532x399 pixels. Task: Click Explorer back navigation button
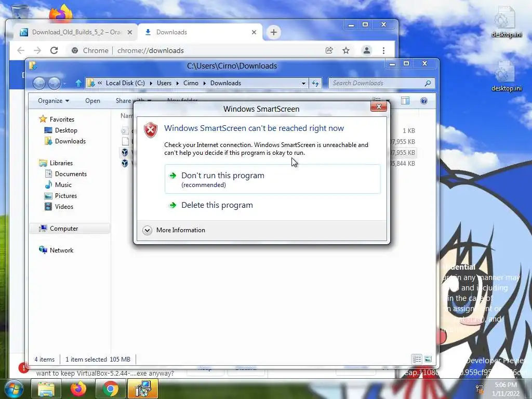pyautogui.click(x=39, y=83)
